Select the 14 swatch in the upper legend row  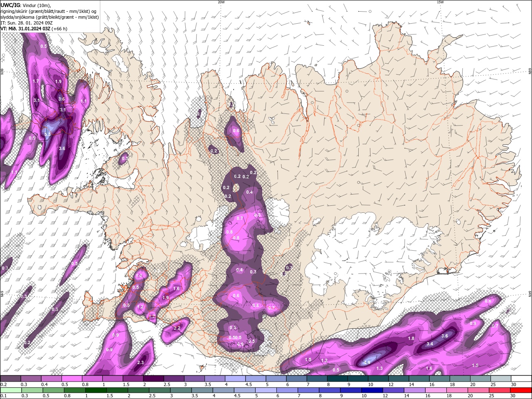pos(419,379)
